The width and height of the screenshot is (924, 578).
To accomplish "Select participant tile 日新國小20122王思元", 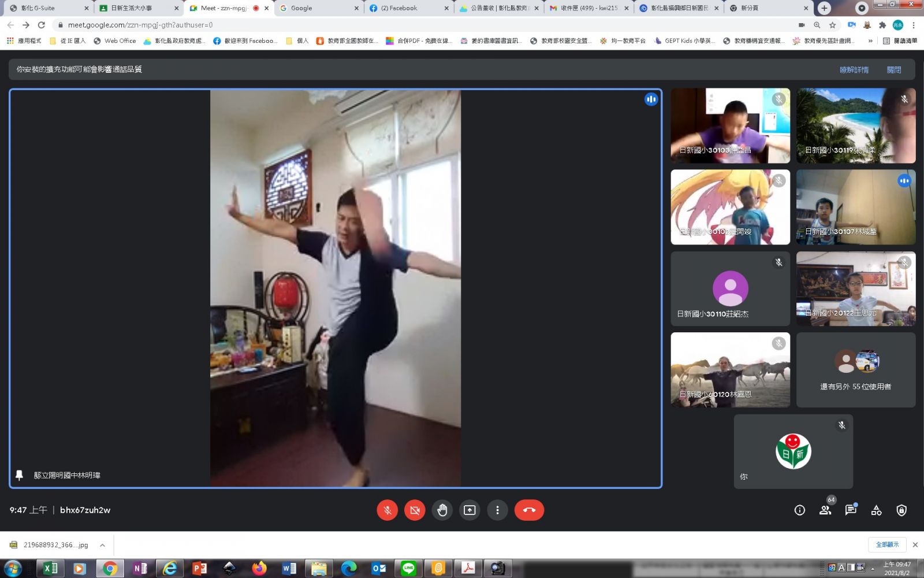I will click(856, 288).
